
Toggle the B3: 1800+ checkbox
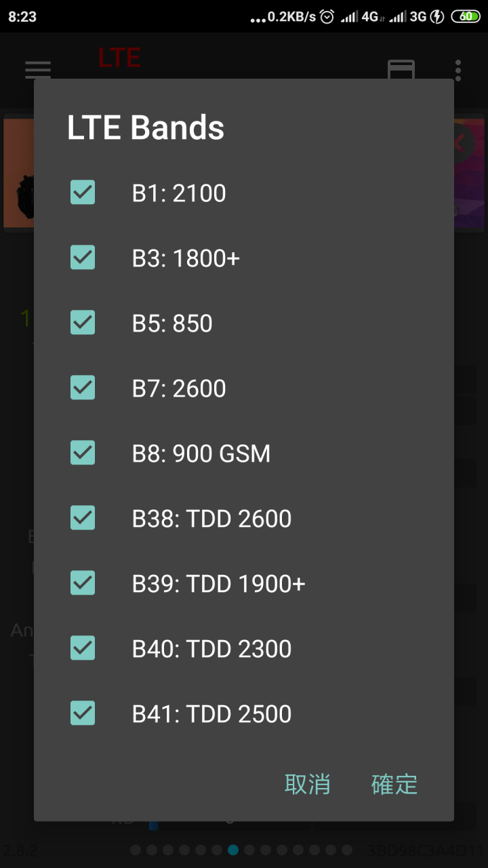click(83, 258)
